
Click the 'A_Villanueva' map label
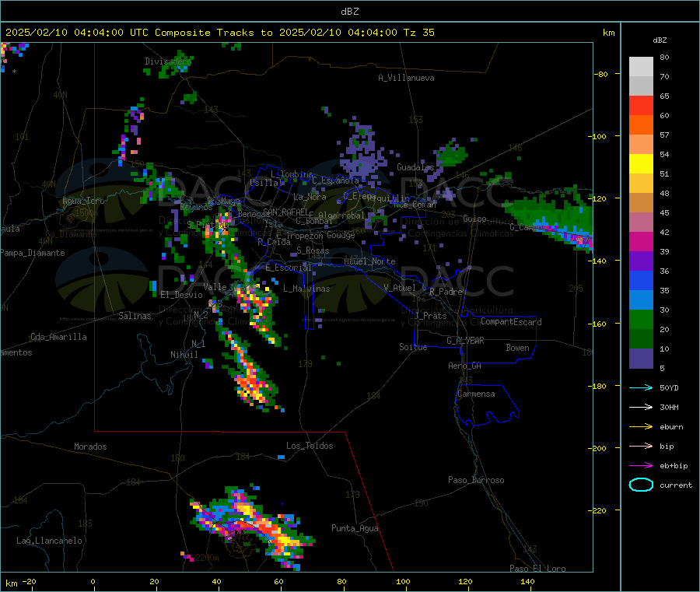pos(406,78)
